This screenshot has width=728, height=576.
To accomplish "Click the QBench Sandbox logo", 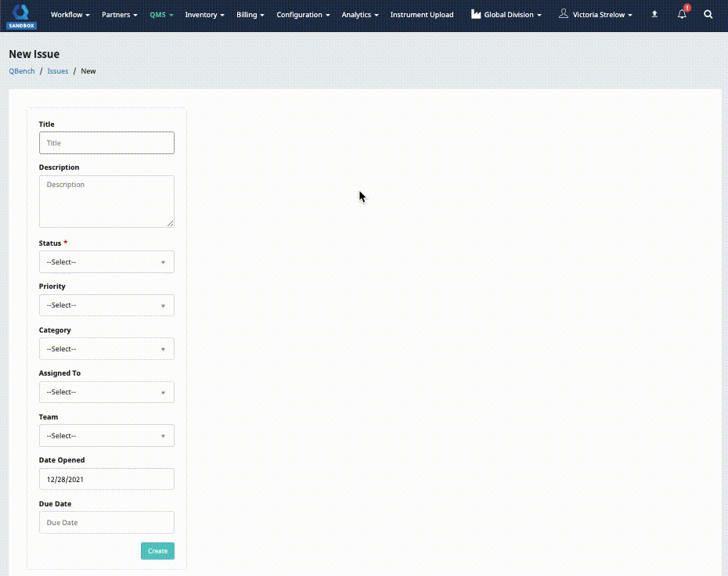I will (x=21, y=16).
